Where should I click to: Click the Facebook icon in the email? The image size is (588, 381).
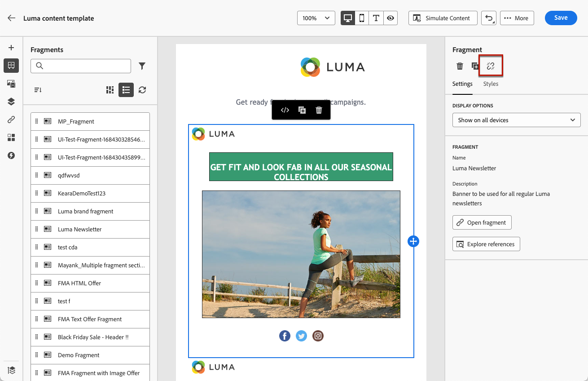coord(285,336)
